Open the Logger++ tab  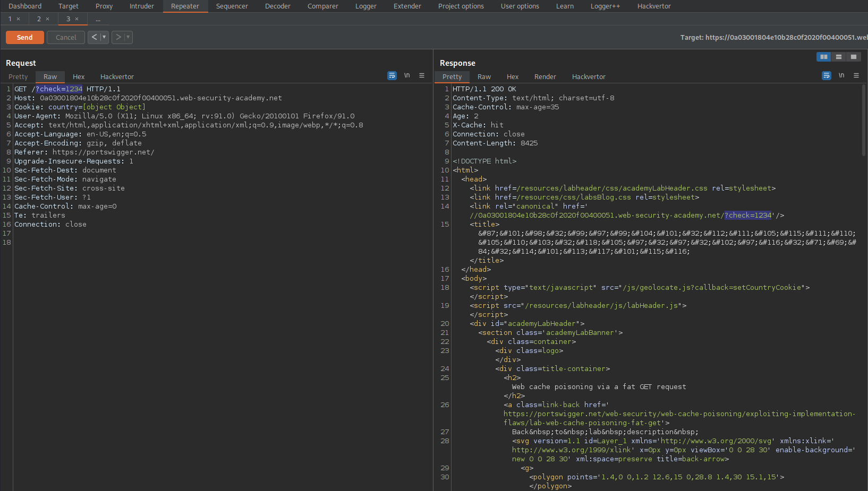click(x=605, y=6)
